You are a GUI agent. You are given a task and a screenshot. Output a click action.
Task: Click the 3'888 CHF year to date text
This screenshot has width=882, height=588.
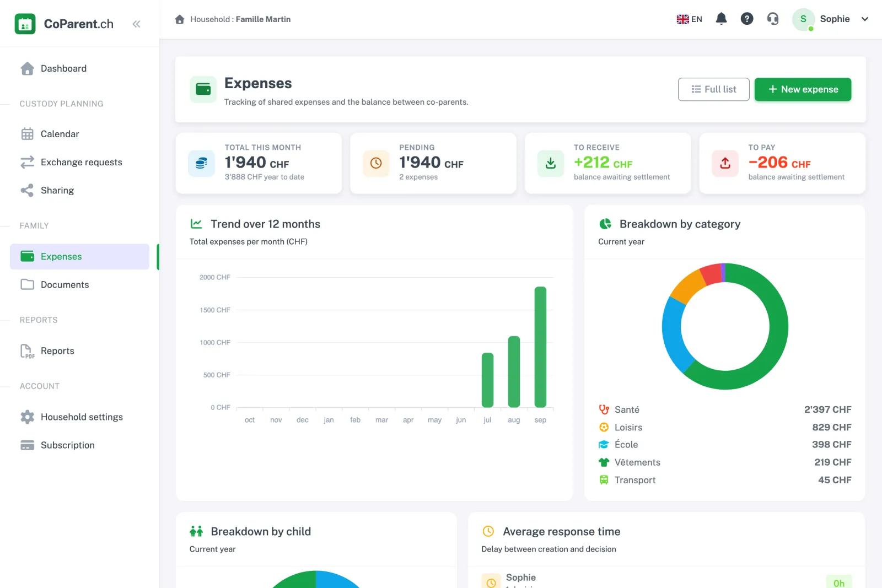tap(265, 177)
